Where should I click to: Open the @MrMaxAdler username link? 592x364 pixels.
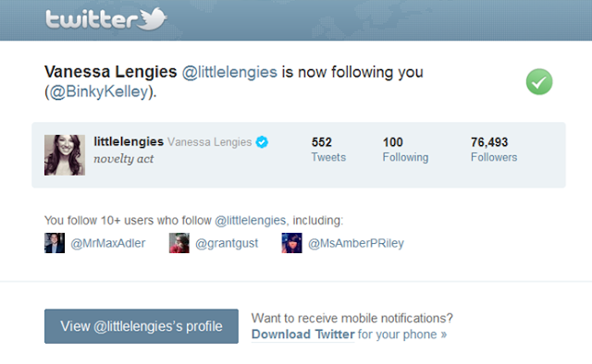[108, 243]
